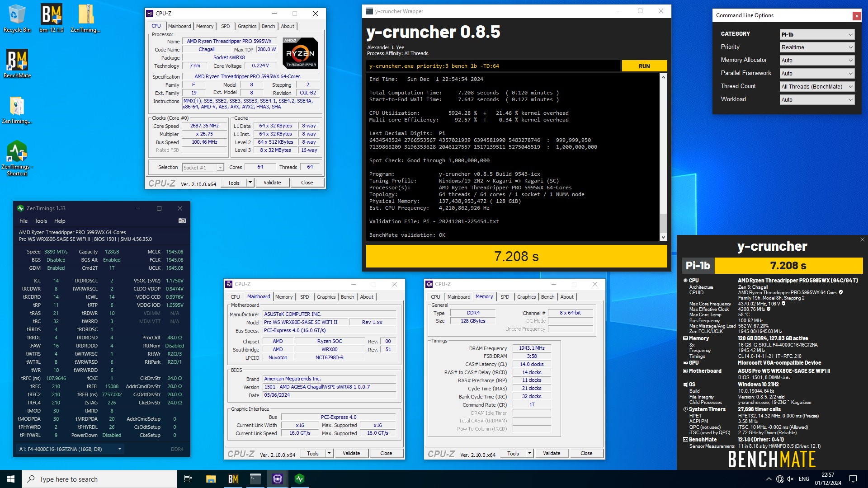
Task: Expand the Tools arrow in CPU-Z CPU window
Action: point(250,183)
